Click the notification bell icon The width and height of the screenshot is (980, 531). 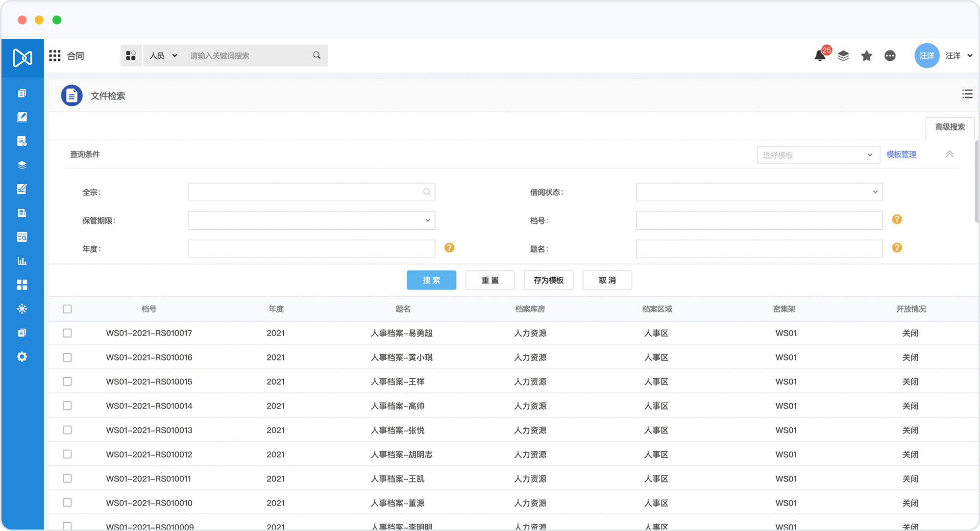coord(820,56)
